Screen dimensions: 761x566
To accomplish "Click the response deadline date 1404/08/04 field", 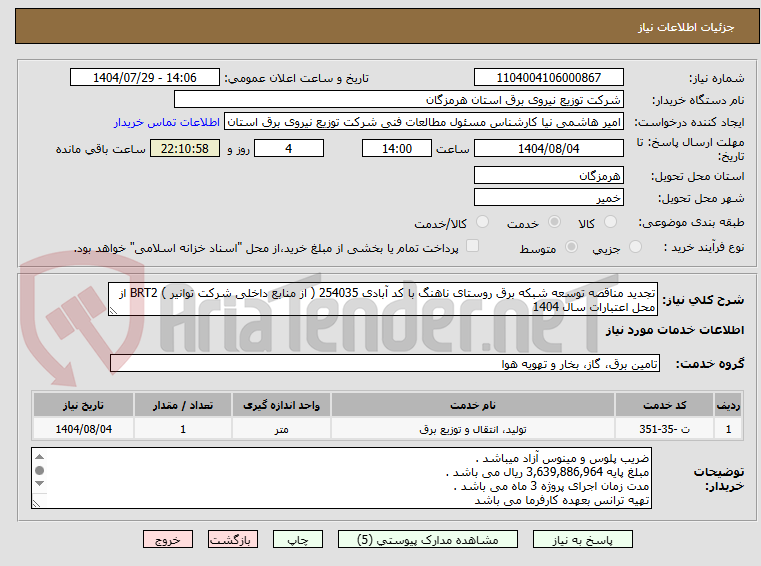I will click(x=548, y=148).
